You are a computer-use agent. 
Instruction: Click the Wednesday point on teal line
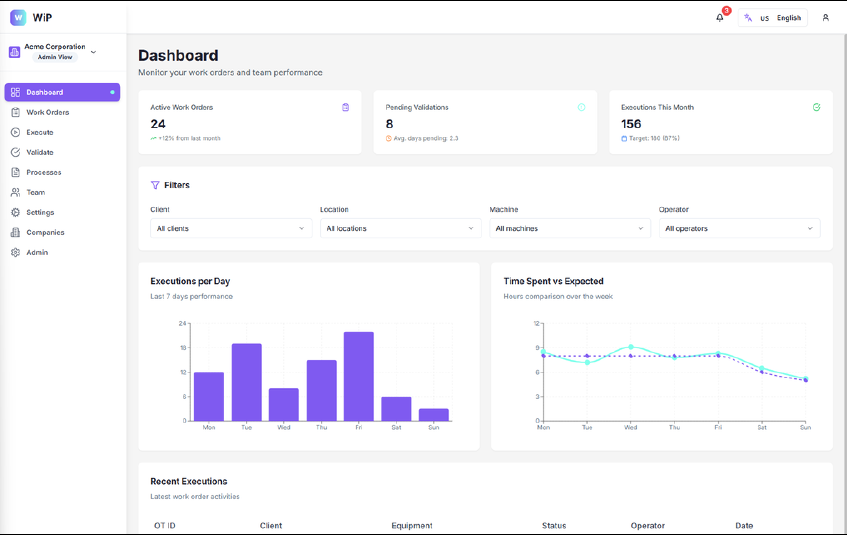pyautogui.click(x=630, y=347)
